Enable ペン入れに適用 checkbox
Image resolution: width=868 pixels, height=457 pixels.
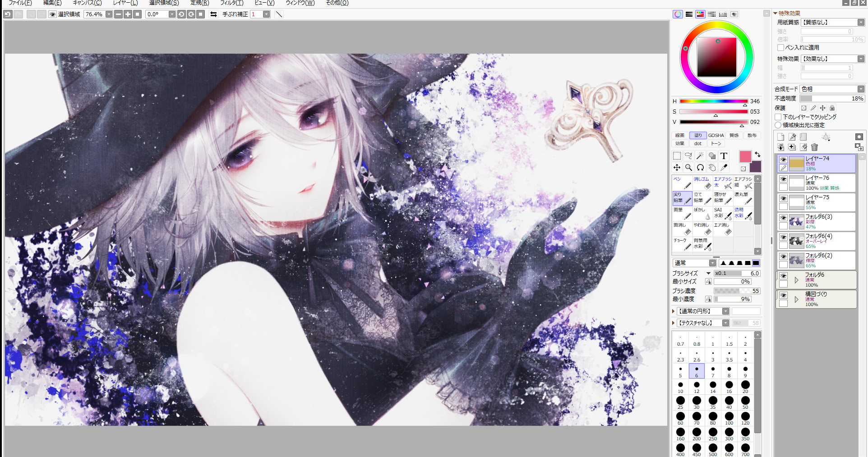pyautogui.click(x=780, y=48)
